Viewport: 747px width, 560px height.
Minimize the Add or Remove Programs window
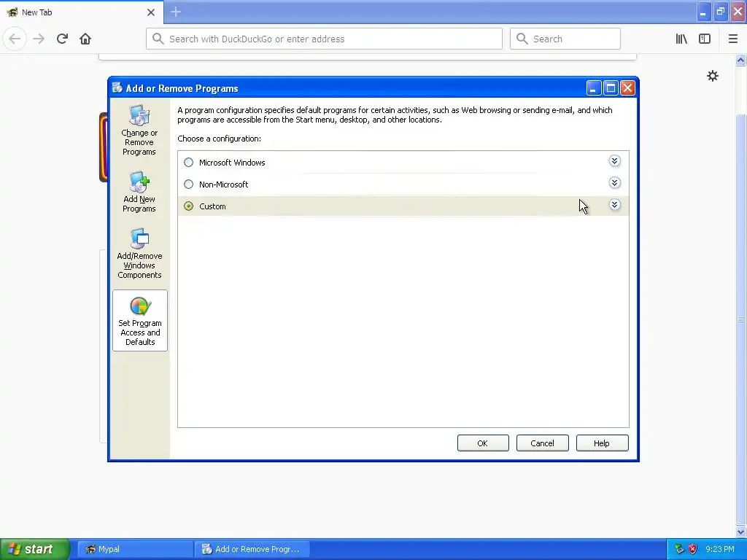pos(593,88)
